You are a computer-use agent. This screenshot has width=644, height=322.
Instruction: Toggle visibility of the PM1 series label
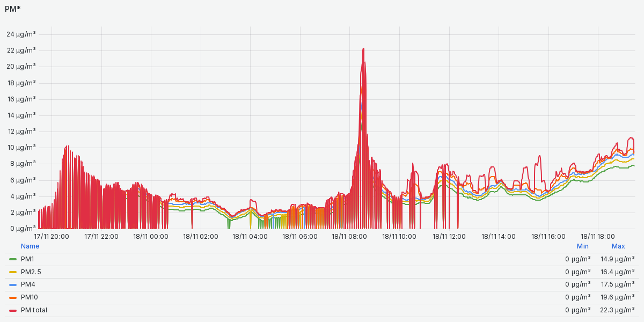[27, 259]
